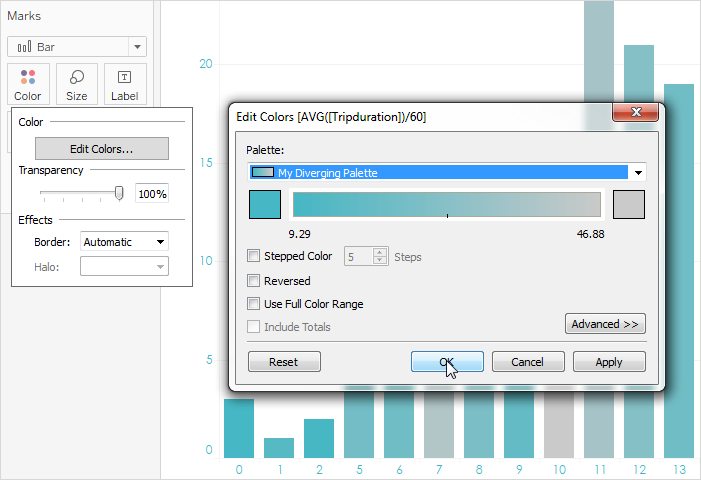The height and width of the screenshot is (480, 701).
Task: Click the transparency 100% input field
Action: coord(152,194)
